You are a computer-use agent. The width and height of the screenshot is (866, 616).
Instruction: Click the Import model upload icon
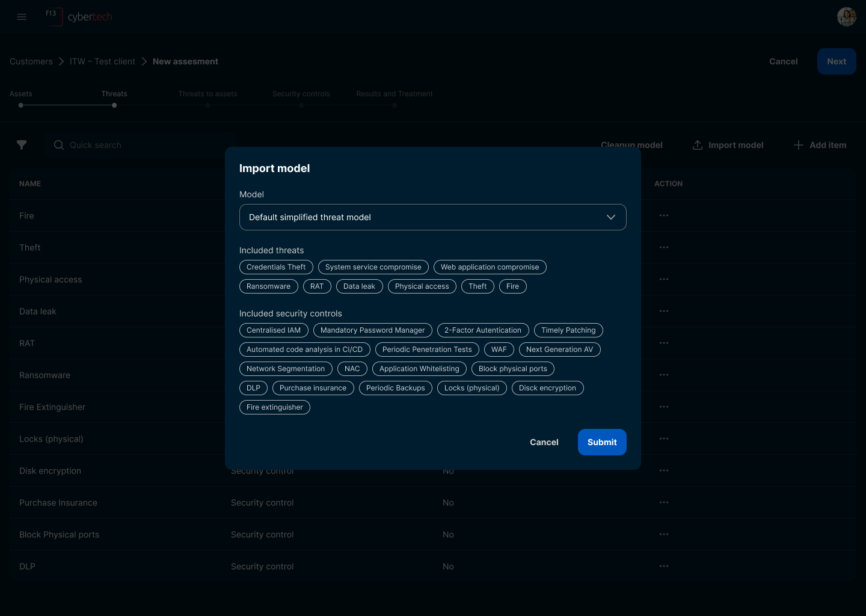[x=698, y=145]
